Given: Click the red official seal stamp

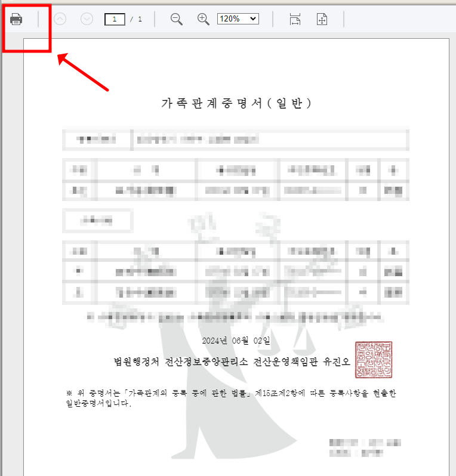Looking at the screenshot, I should (374, 360).
